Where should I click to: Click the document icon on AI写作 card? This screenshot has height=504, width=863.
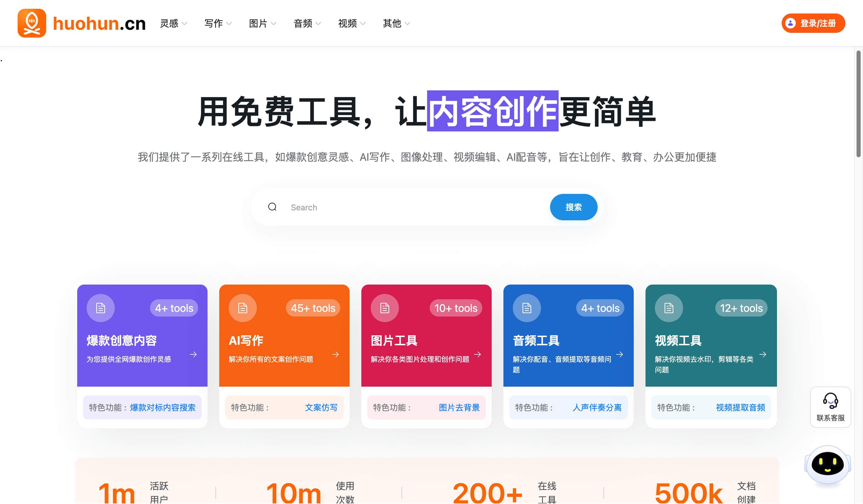click(242, 308)
